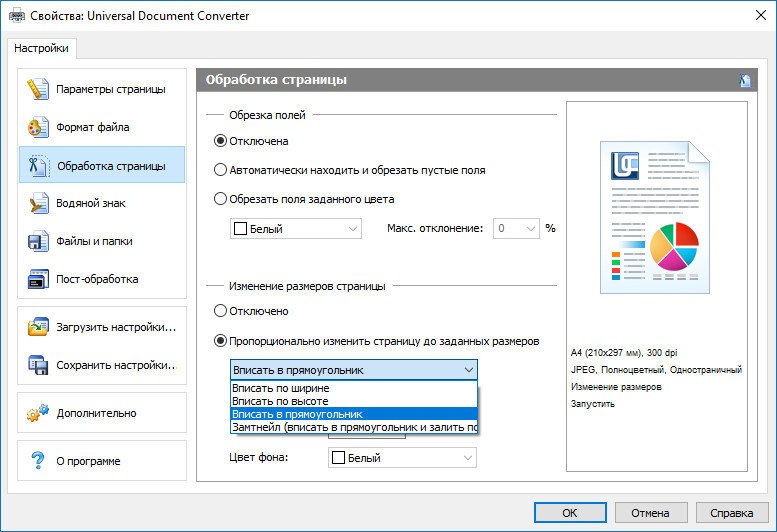Viewport: 777px width, 532px height.
Task: Click the printer icon in the title bar
Action: point(16,15)
